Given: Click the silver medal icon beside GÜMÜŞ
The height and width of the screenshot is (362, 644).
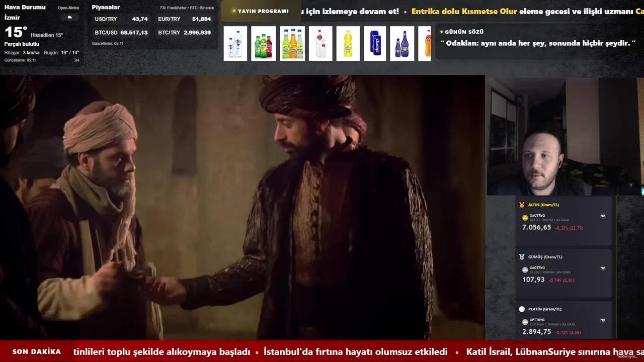Looking at the screenshot, I should 522,257.
